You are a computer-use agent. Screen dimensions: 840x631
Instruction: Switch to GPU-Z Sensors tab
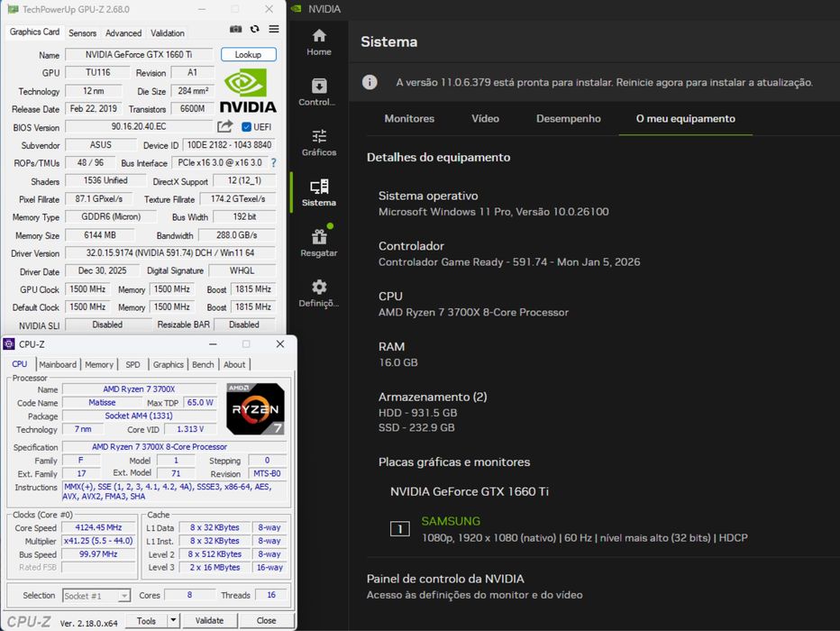(83, 32)
